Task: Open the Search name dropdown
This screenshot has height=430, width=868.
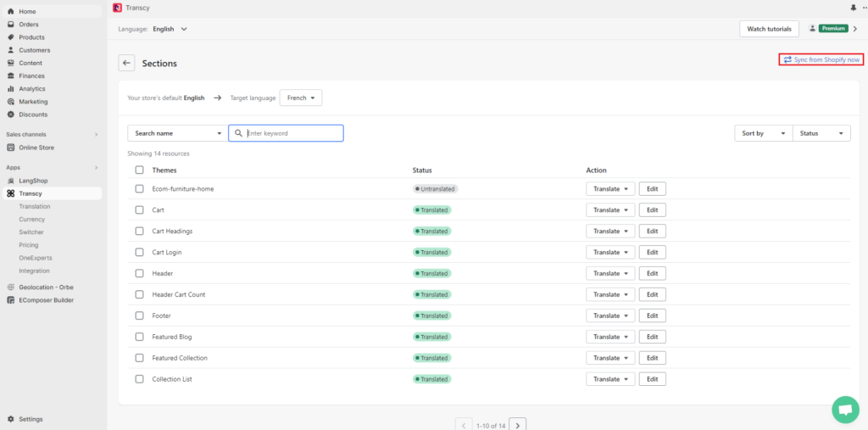Action: (x=178, y=133)
